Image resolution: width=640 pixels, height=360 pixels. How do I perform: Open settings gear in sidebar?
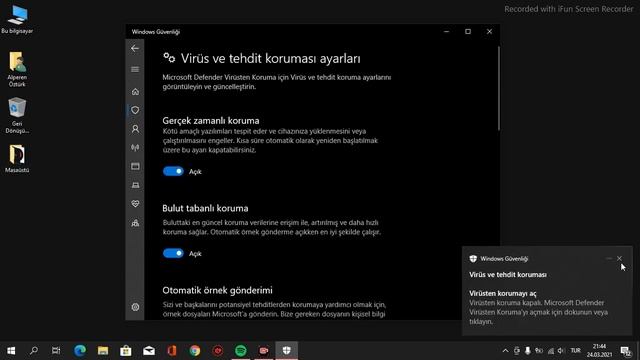click(x=135, y=307)
